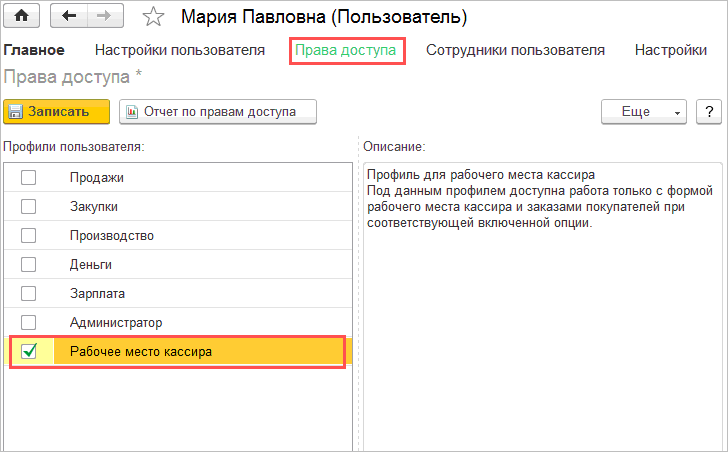Select the Производство profile row

coord(111,236)
